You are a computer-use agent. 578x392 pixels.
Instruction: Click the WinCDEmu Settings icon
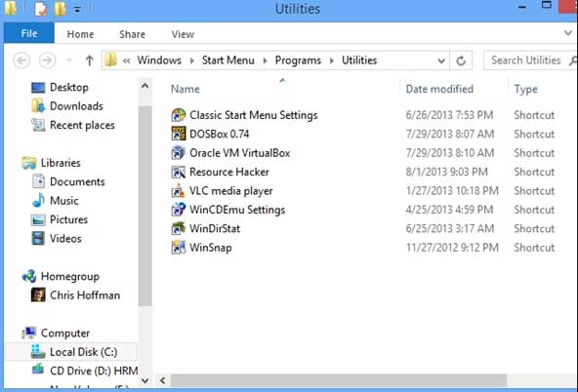179,210
